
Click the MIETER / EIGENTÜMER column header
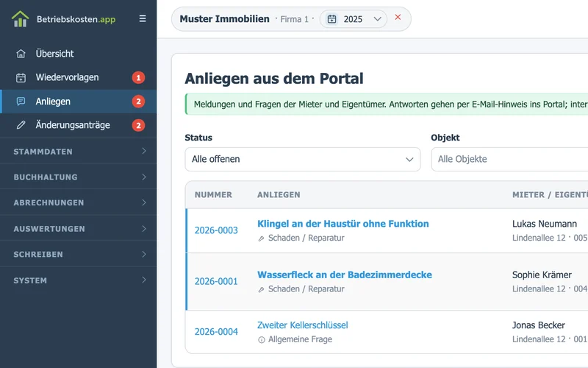click(x=550, y=195)
